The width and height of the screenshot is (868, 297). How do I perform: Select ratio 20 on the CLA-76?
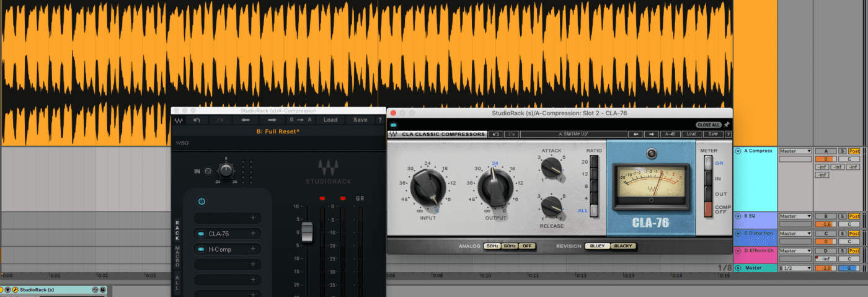point(594,162)
